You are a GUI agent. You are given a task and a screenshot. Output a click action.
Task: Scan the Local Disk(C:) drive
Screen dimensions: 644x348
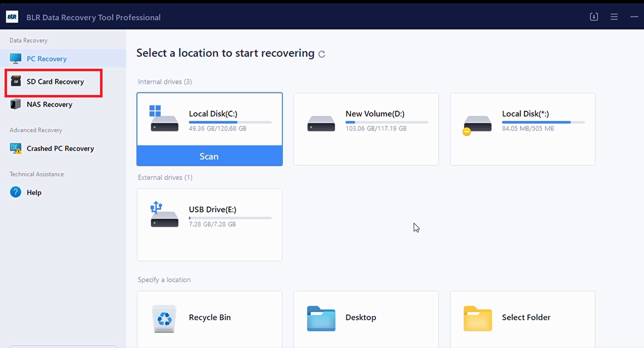[209, 156]
